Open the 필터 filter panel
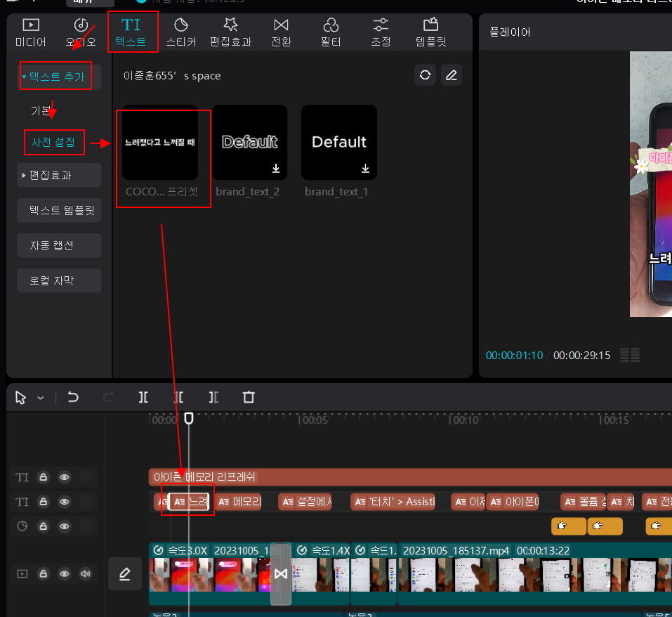The height and width of the screenshot is (617, 672). (331, 32)
